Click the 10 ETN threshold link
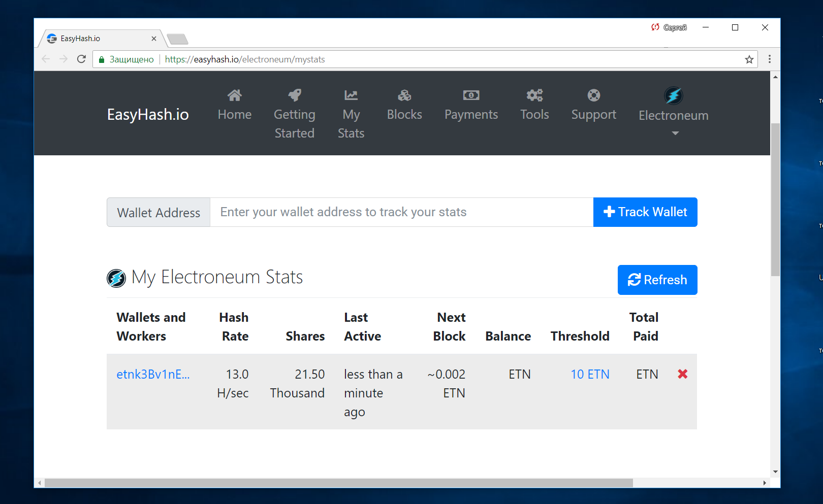This screenshot has width=823, height=504. pos(590,375)
